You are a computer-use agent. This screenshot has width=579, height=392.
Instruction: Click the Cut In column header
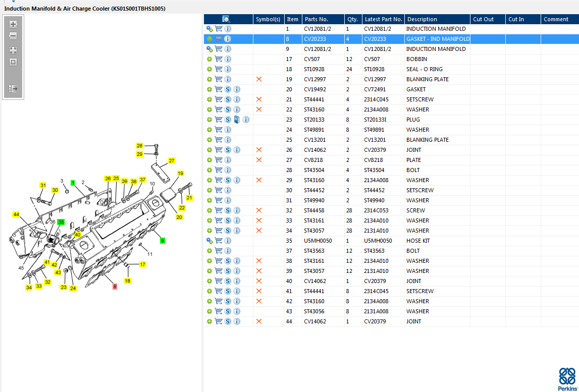[x=523, y=19]
